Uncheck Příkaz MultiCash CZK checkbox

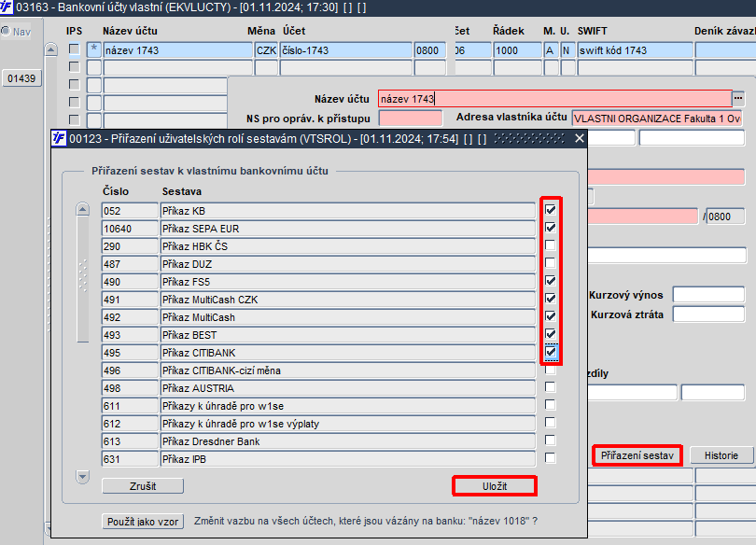(550, 299)
